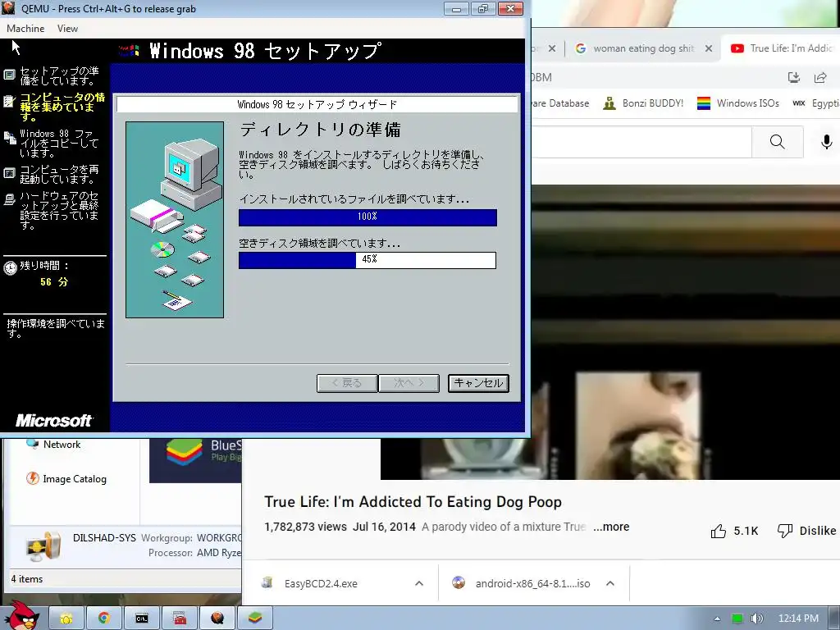The height and width of the screenshot is (630, 840).
Task: Click the Dislike thumbs-down button
Action: (x=806, y=531)
